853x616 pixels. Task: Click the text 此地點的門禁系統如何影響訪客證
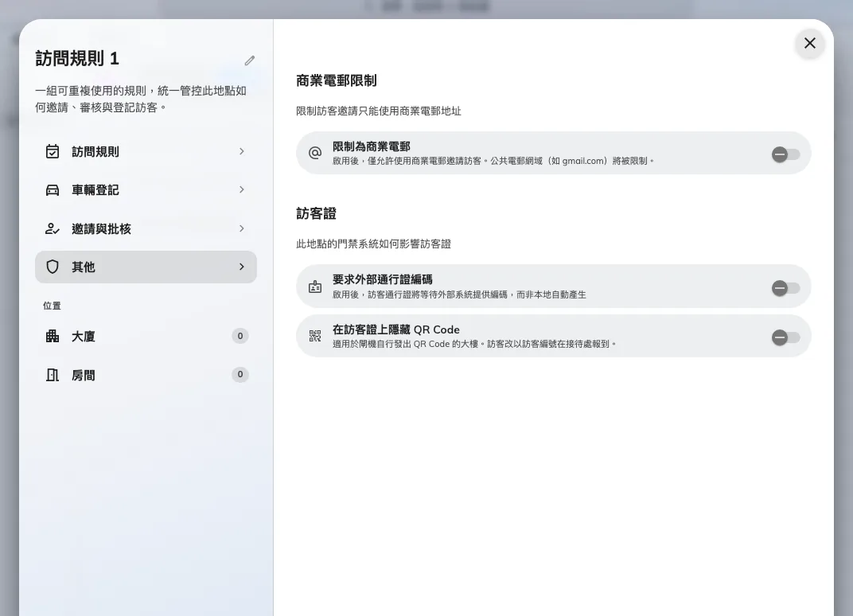[x=373, y=244]
